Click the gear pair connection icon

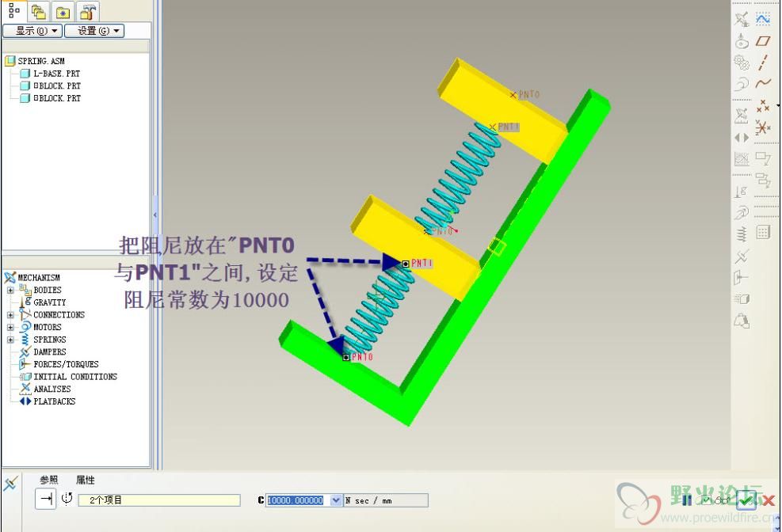742,63
